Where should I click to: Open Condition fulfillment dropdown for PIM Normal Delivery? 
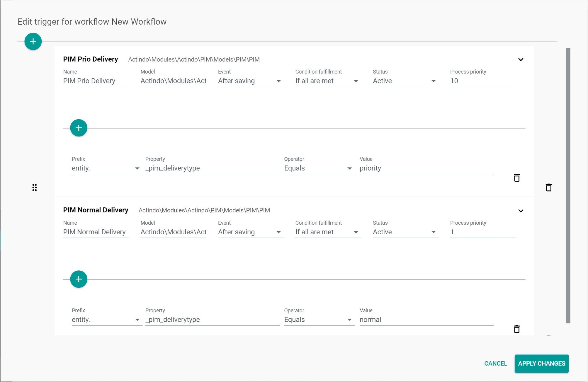click(328, 232)
